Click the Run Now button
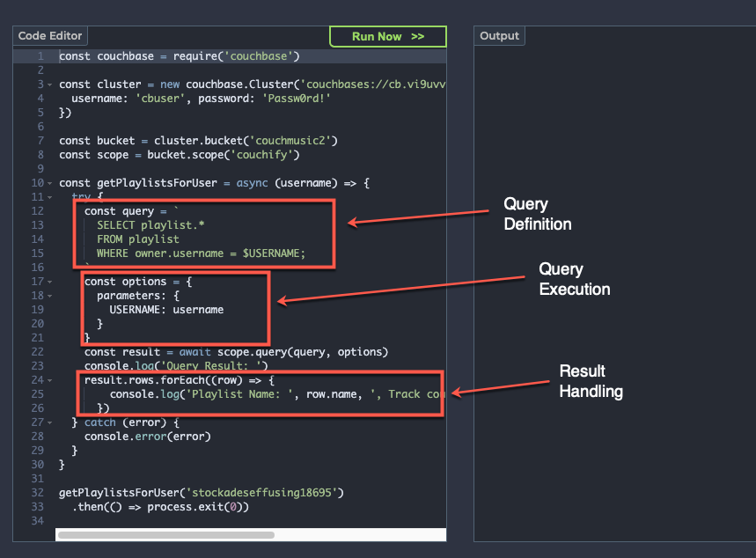 coord(388,37)
